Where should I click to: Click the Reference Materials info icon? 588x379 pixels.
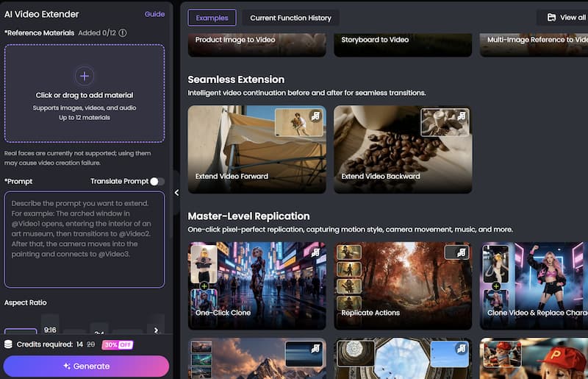tap(123, 33)
